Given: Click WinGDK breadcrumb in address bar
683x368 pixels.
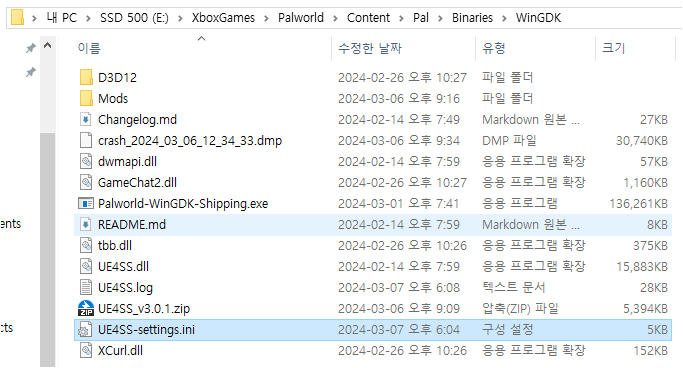Looking at the screenshot, I should (538, 18).
